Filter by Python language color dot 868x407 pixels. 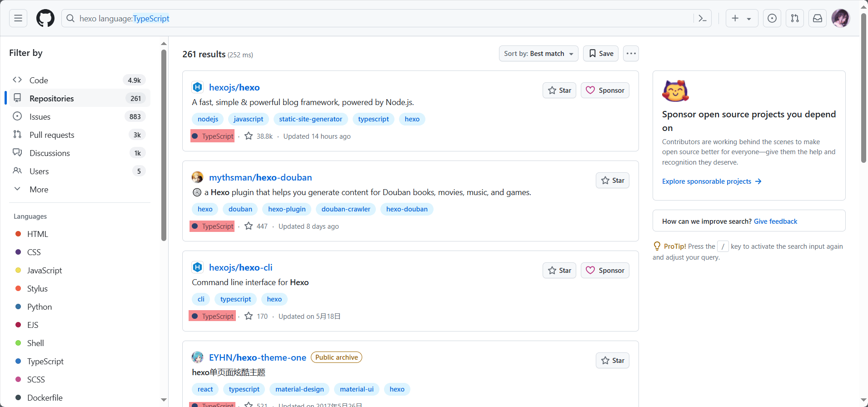18,307
